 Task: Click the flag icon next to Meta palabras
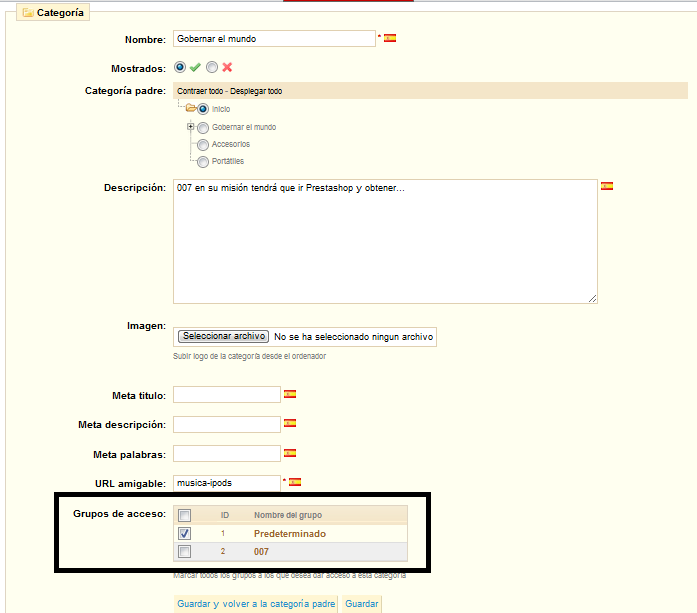290,452
